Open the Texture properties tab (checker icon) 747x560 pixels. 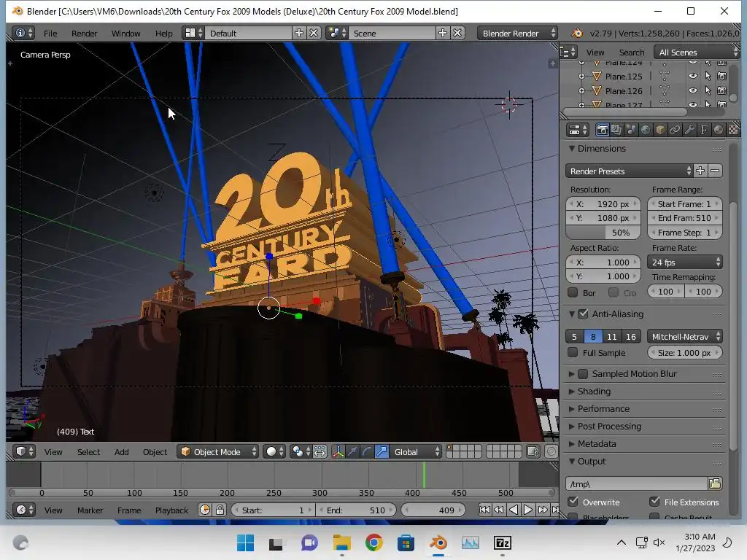click(x=733, y=130)
